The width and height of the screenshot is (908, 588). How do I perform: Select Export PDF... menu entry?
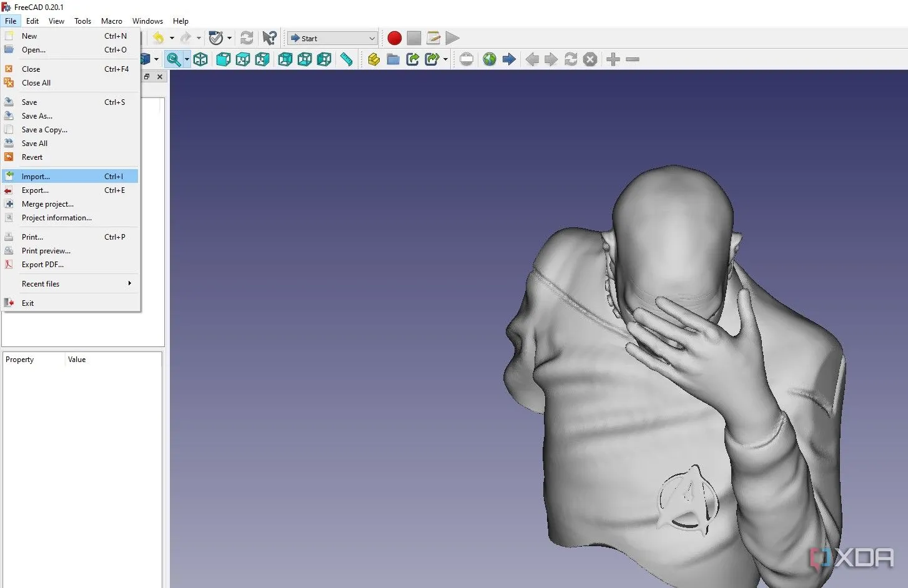point(42,265)
